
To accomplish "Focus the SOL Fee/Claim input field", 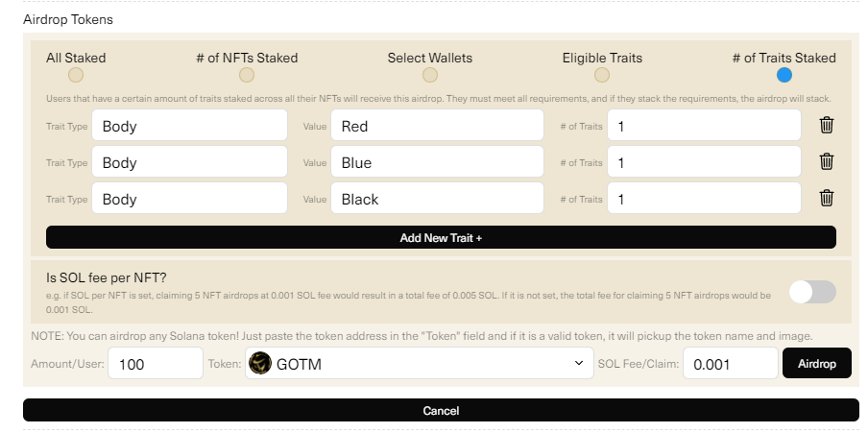I will click(x=730, y=364).
